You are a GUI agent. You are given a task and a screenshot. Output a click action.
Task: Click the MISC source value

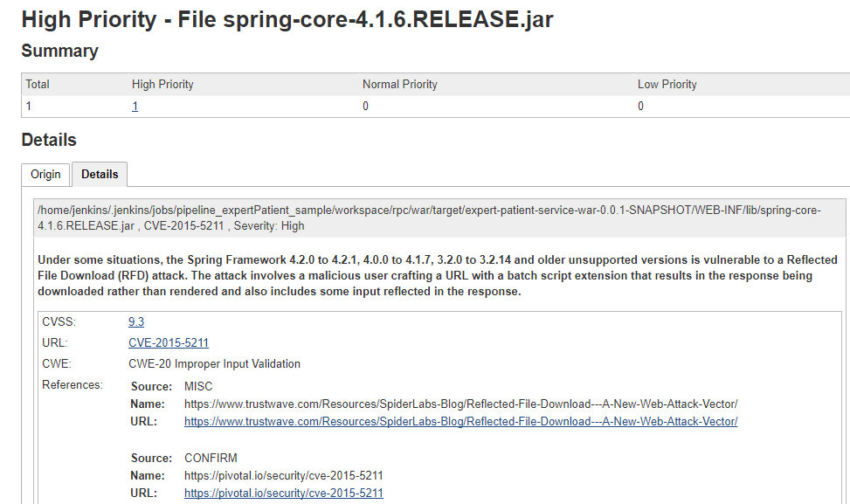198,387
